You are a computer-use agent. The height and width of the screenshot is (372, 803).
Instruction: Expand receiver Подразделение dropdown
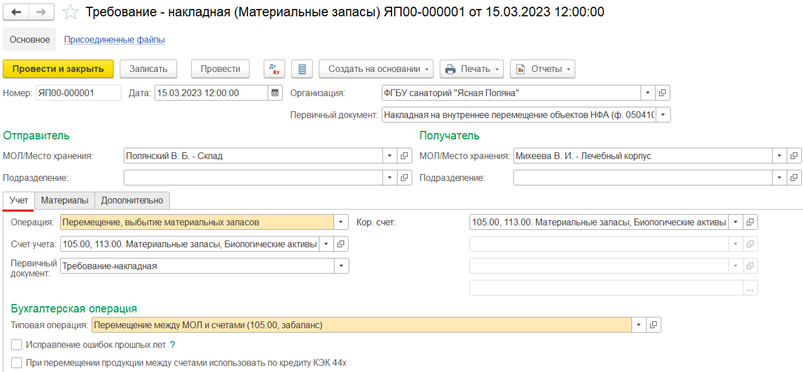779,177
